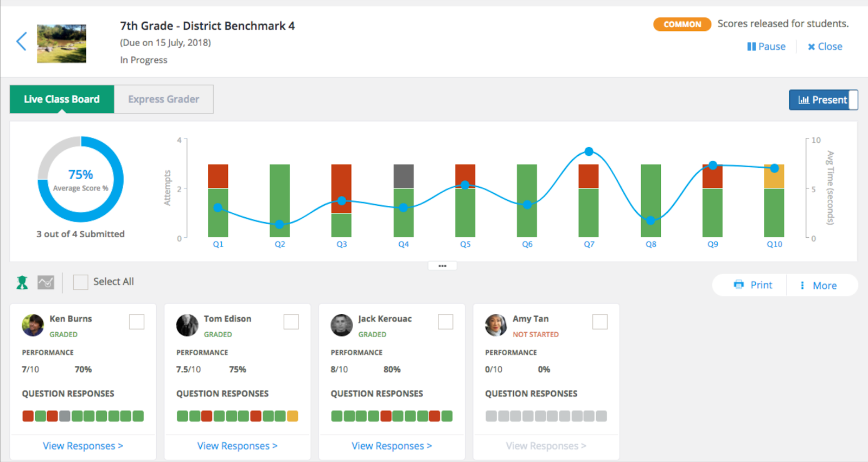Screen dimensions: 868x462
Task: Click Present with chart icon
Action: pyautogui.click(x=823, y=100)
